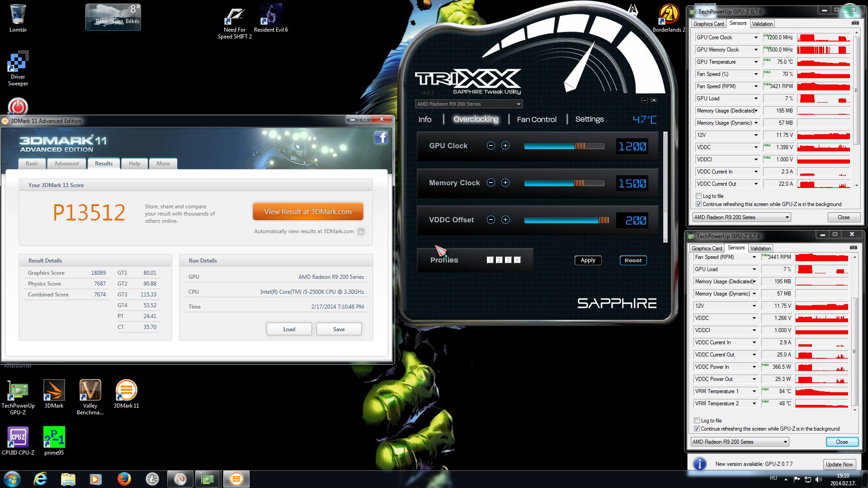Open Resident Evil 6 desktop shortcut
Viewport: 868px width, 488px height.
pyautogui.click(x=271, y=19)
